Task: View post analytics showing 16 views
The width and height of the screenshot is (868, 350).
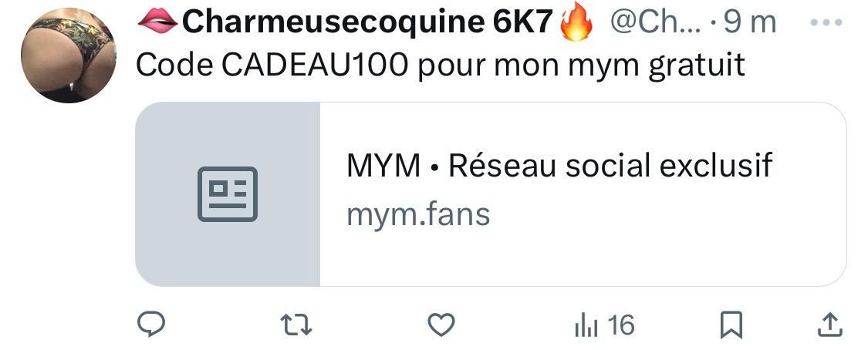Action: coord(604,325)
